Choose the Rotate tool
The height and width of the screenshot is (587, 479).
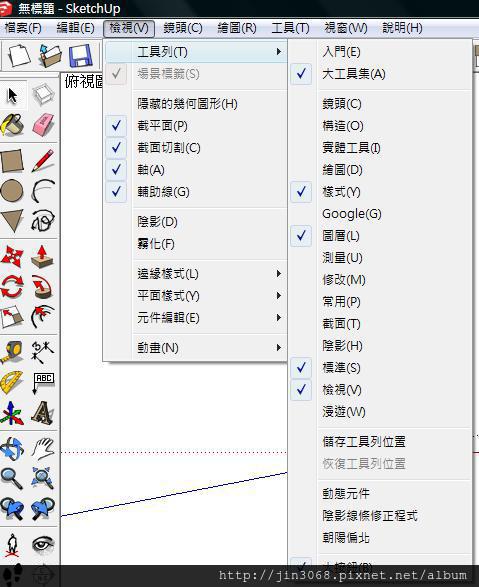point(12,286)
